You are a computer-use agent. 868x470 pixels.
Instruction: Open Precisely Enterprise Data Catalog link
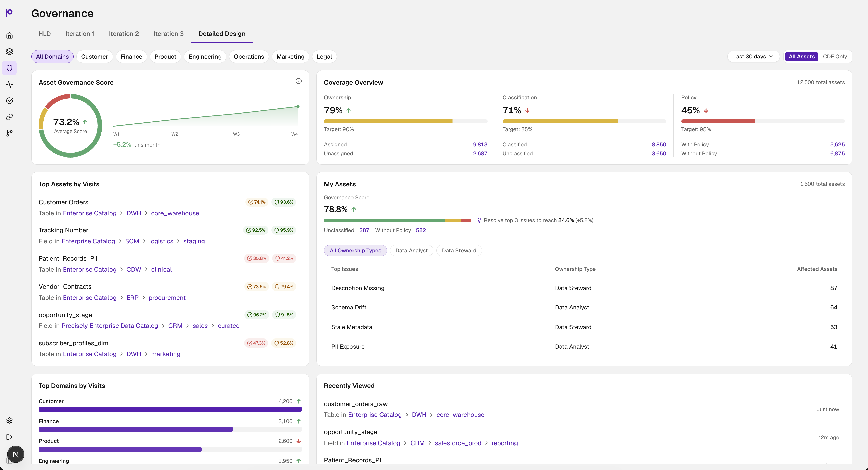110,326
